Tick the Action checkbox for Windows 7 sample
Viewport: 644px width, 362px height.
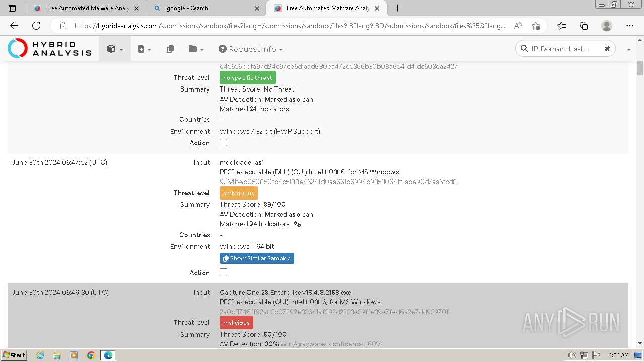coord(224,143)
